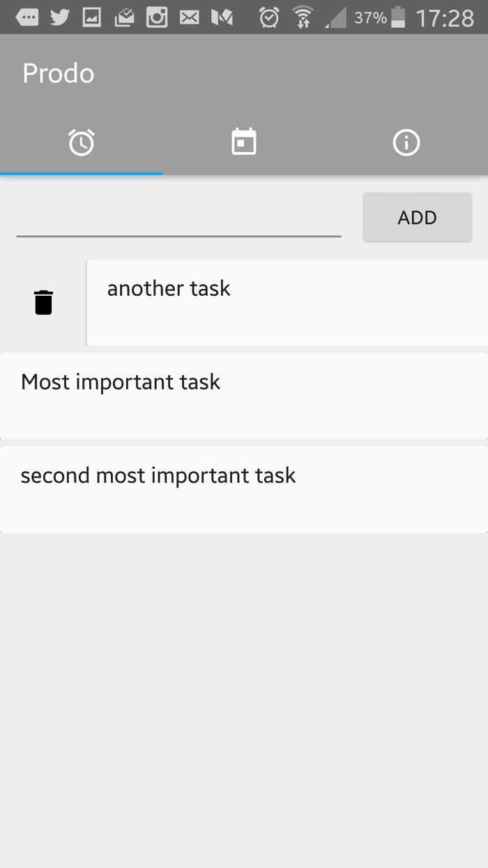Viewport: 488px width, 868px height.
Task: Select 'Most important task' item
Action: tap(244, 396)
